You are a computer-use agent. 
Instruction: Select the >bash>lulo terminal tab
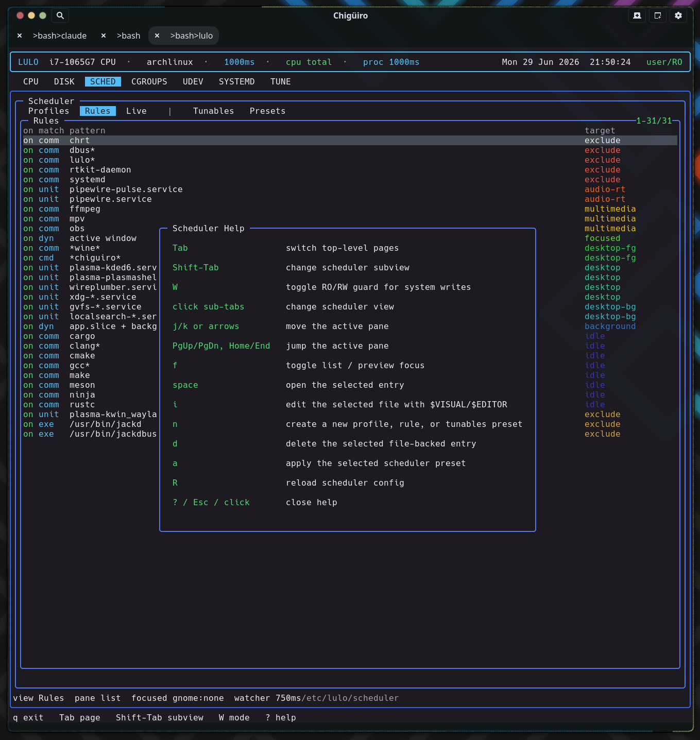pyautogui.click(x=192, y=36)
